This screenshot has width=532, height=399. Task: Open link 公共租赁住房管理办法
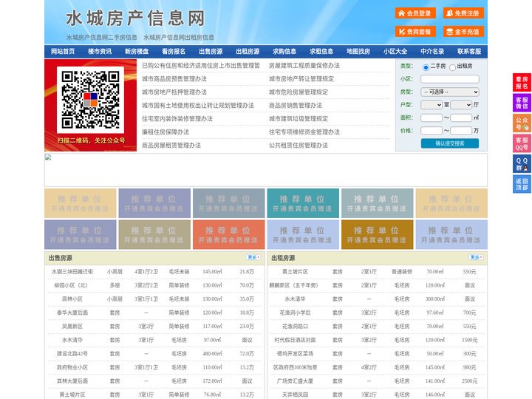pos(299,146)
